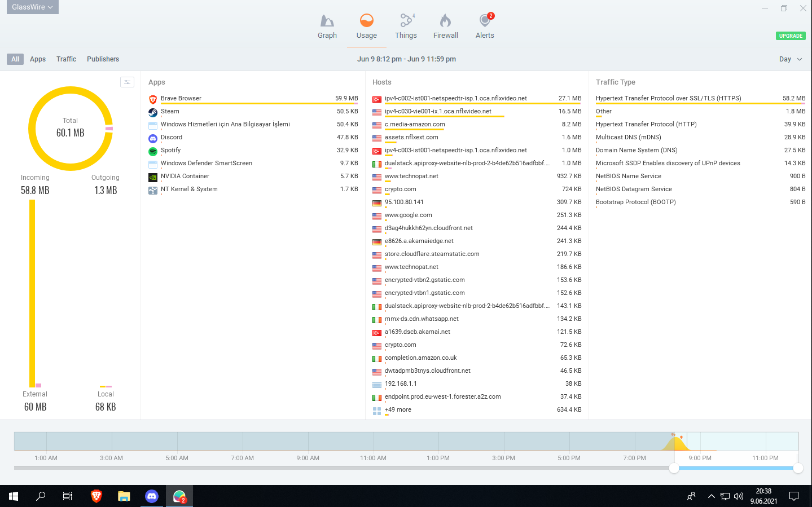Open taskbar Search icon

click(x=41, y=496)
